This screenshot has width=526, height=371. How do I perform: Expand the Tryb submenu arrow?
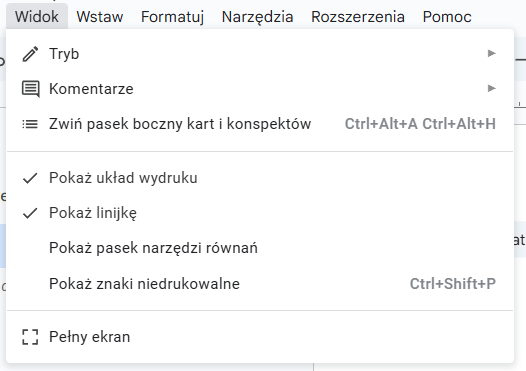(491, 53)
